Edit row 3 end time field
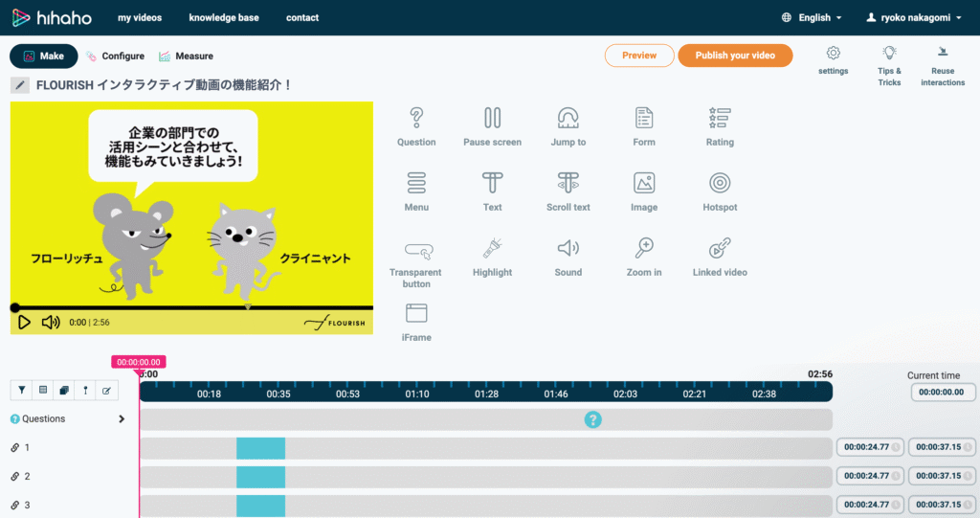The height and width of the screenshot is (518, 980). click(942, 505)
